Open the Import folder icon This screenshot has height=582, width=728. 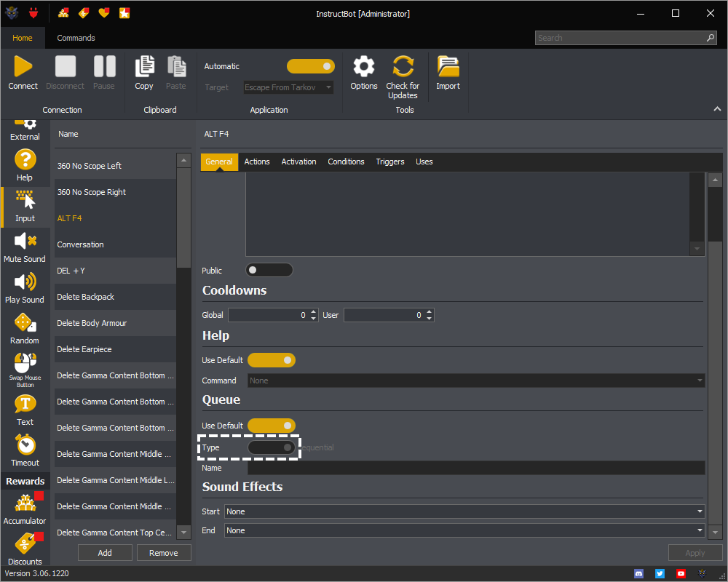(x=448, y=66)
